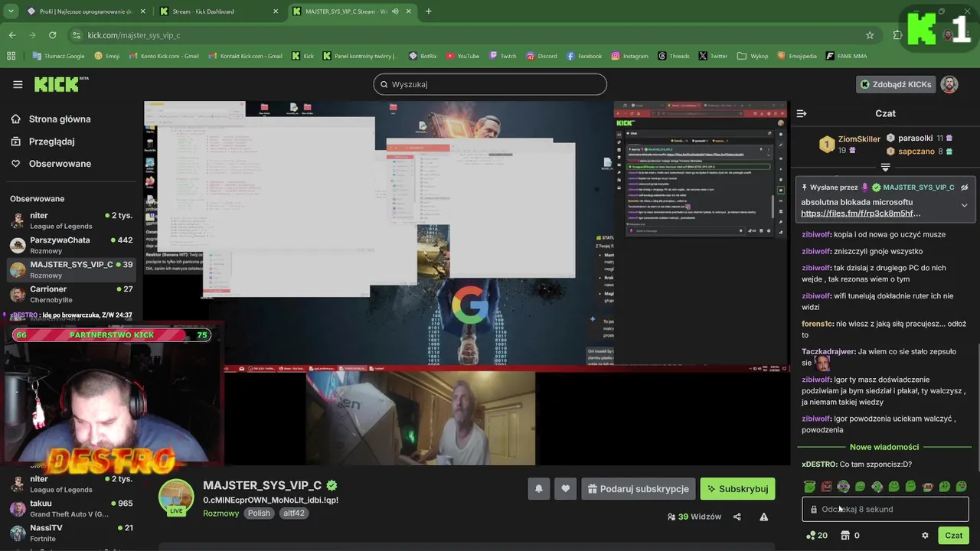Click the Taczkadrajwer username in chat
Image resolution: width=980 pixels, height=551 pixels.
828,351
